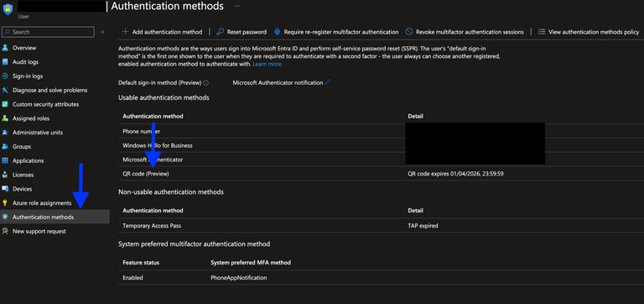Viewport: 644px width, 304px height.
Task: Click the pencil icon to edit default sign-in method
Action: [x=327, y=82]
